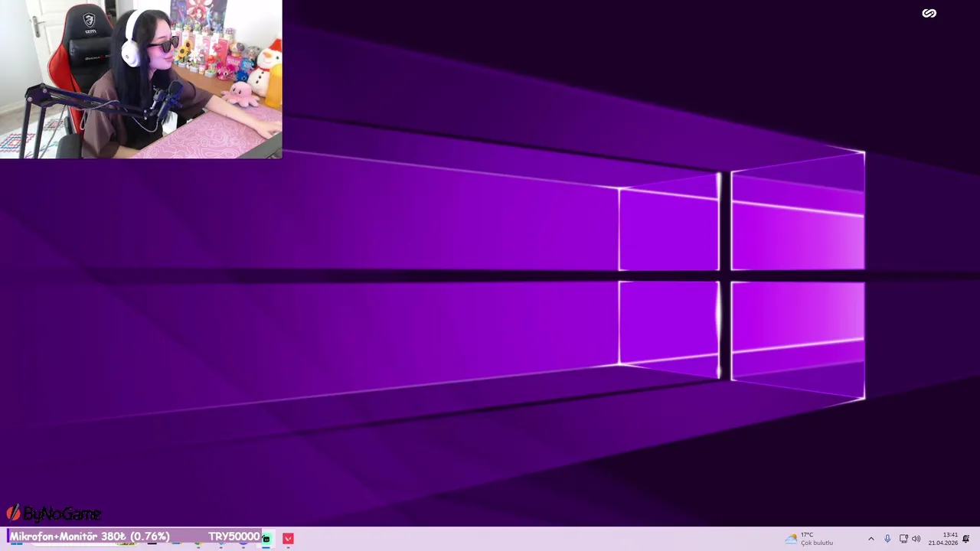Click the webcam overlay thumbnail
This screenshot has height=551, width=980.
click(141, 79)
